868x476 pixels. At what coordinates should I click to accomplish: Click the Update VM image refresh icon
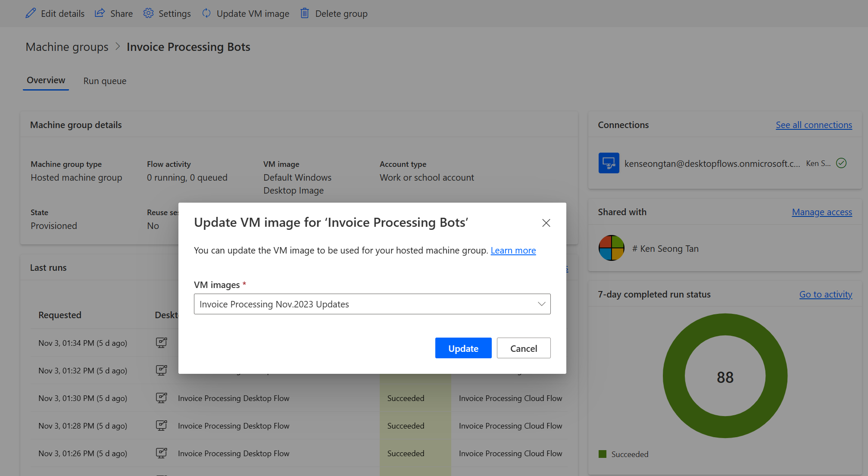[x=207, y=13]
